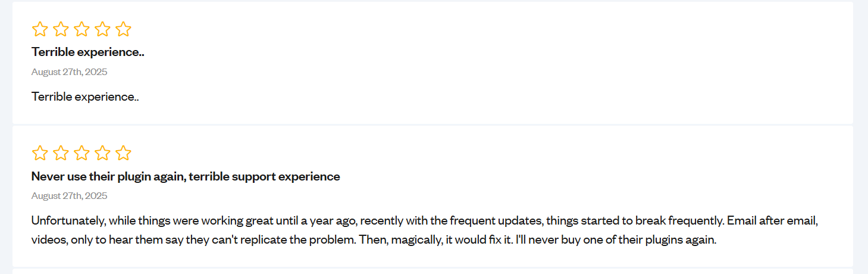Select the bold 'Terrible experience..' review title
Image resolution: width=868 pixels, height=274 pixels.
click(88, 52)
